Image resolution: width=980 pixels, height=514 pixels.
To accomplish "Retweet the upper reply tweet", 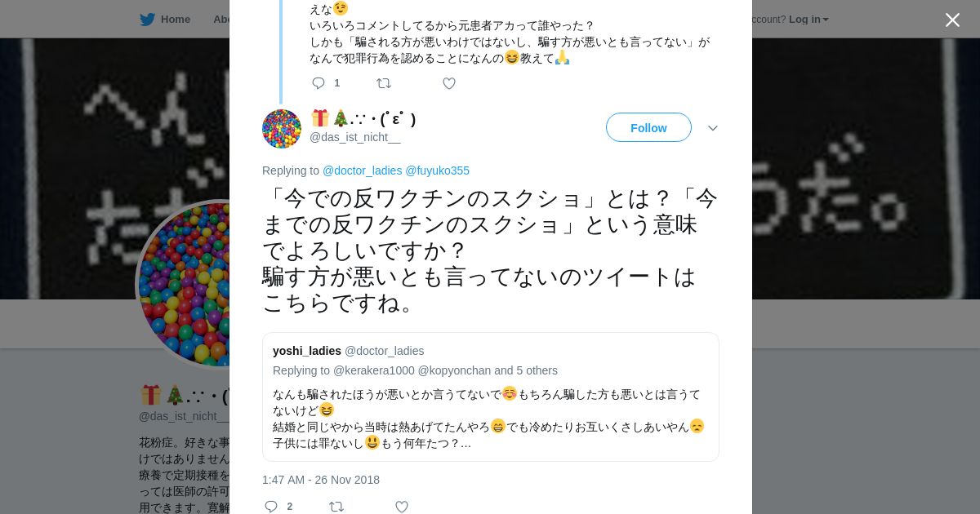I will coord(384,83).
